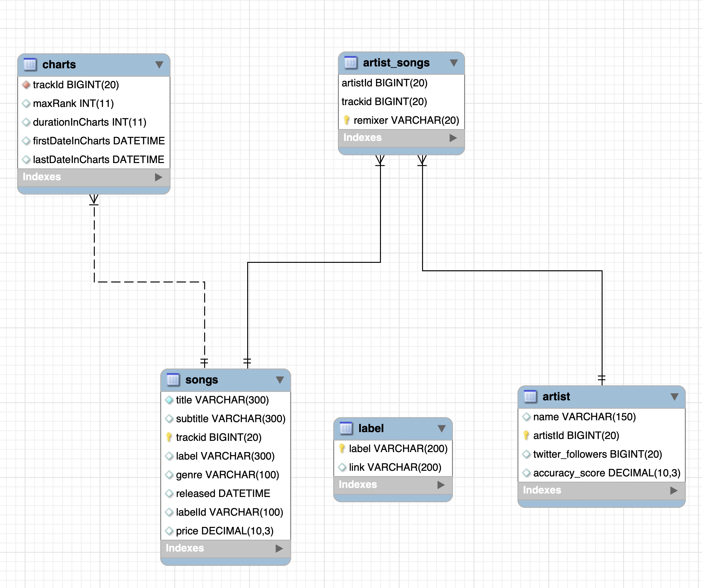
Task: Select the genre VARCHAR(100) column
Action: pos(227,475)
